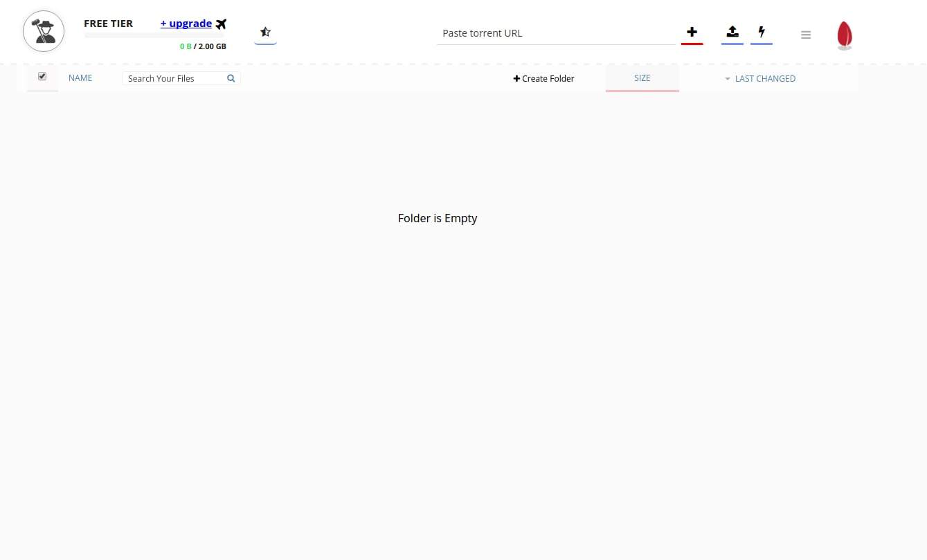
Task: Toggle the select-all checkbox
Action: 42,76
